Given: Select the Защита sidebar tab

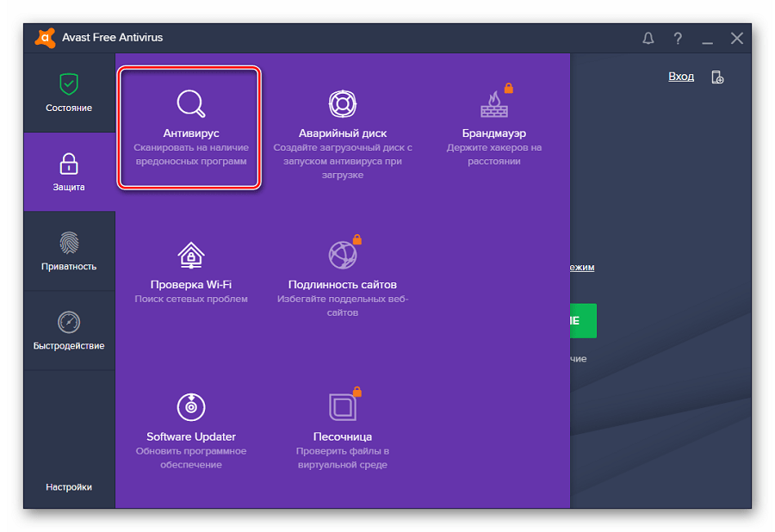Looking at the screenshot, I should click(x=69, y=172).
